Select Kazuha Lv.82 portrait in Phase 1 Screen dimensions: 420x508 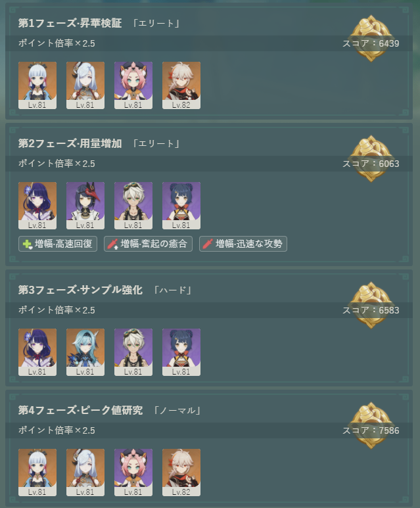181,85
